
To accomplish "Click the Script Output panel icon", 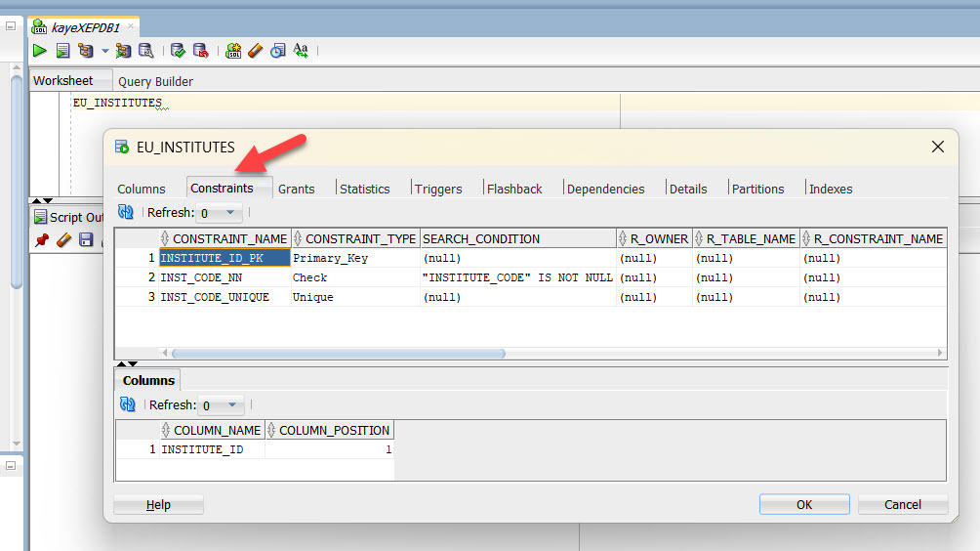I will click(41, 217).
